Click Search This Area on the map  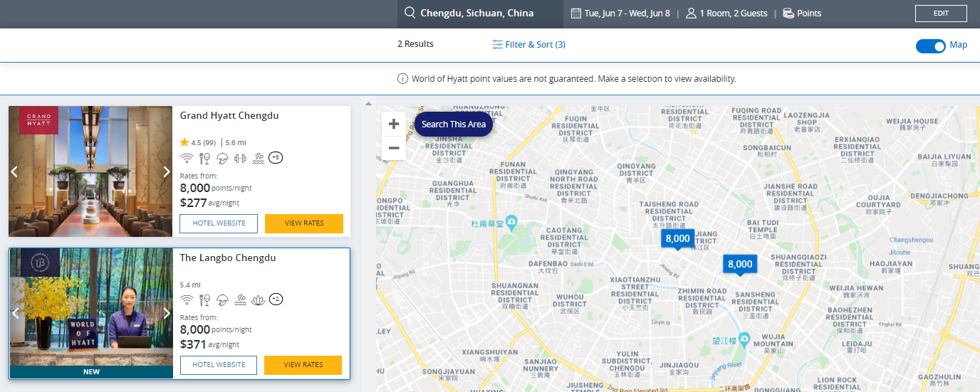point(454,124)
